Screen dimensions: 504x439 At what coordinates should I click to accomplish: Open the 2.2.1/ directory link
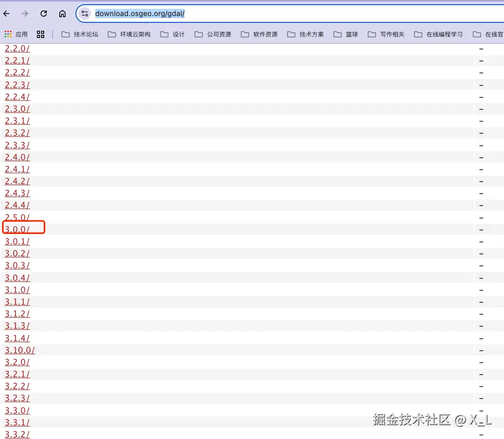17,60
